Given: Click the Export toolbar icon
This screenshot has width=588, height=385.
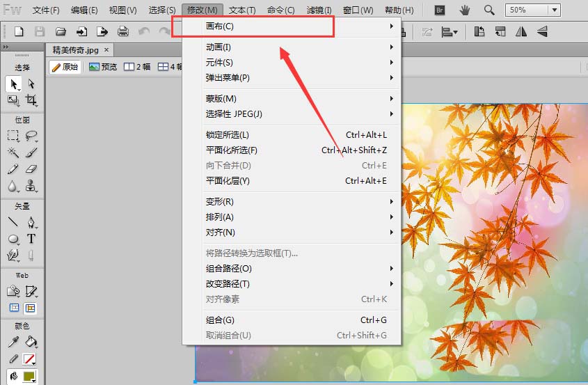Looking at the screenshot, I should coord(102,31).
